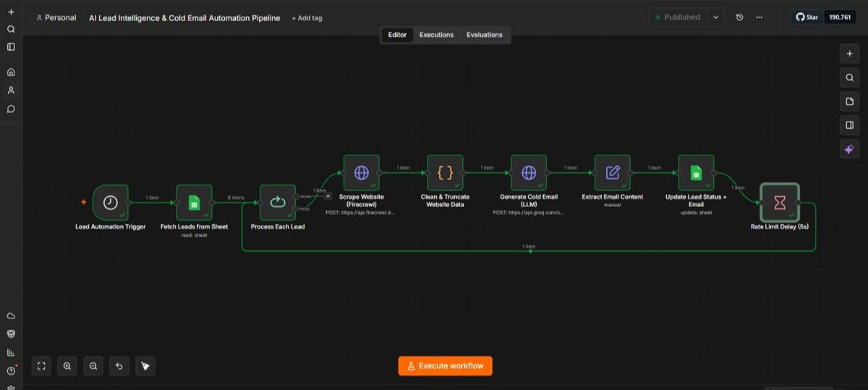
Task: Select the Extract Email Content node
Action: 613,173
